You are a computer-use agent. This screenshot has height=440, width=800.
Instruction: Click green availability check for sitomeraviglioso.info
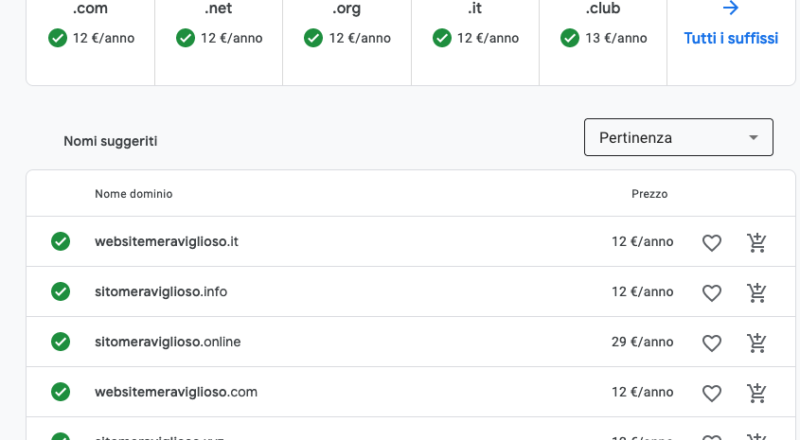click(61, 292)
